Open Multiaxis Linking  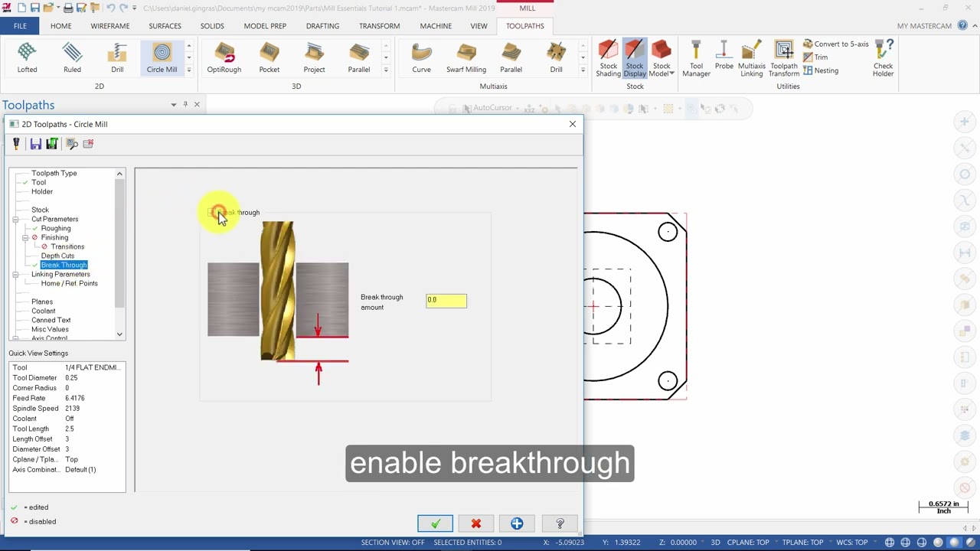coord(751,59)
